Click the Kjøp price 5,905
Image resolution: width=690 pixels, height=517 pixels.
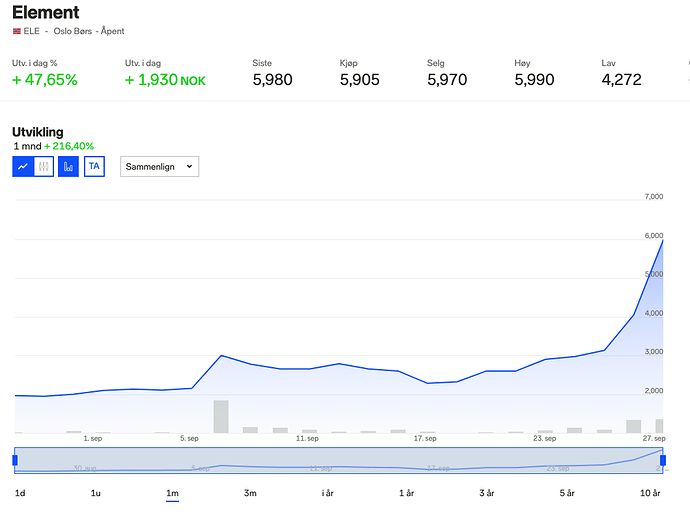click(x=360, y=80)
